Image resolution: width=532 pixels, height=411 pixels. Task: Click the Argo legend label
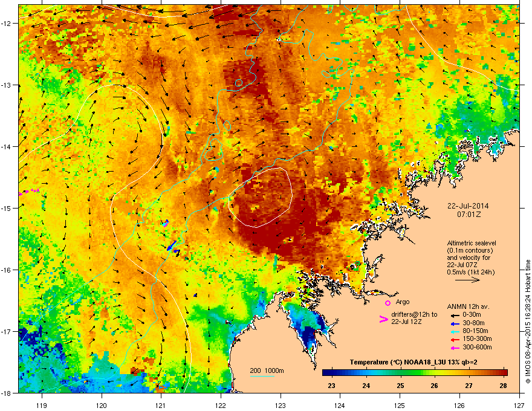pos(403,302)
